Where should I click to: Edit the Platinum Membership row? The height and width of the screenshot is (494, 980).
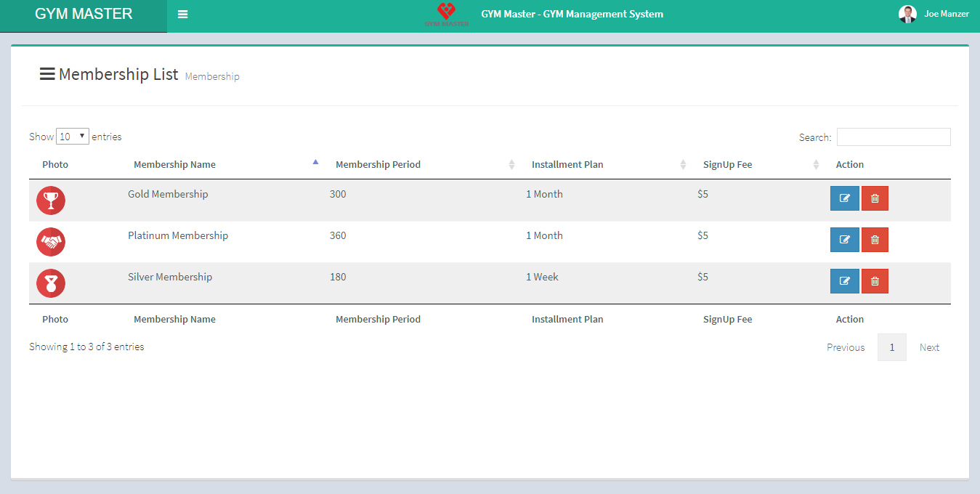click(844, 240)
